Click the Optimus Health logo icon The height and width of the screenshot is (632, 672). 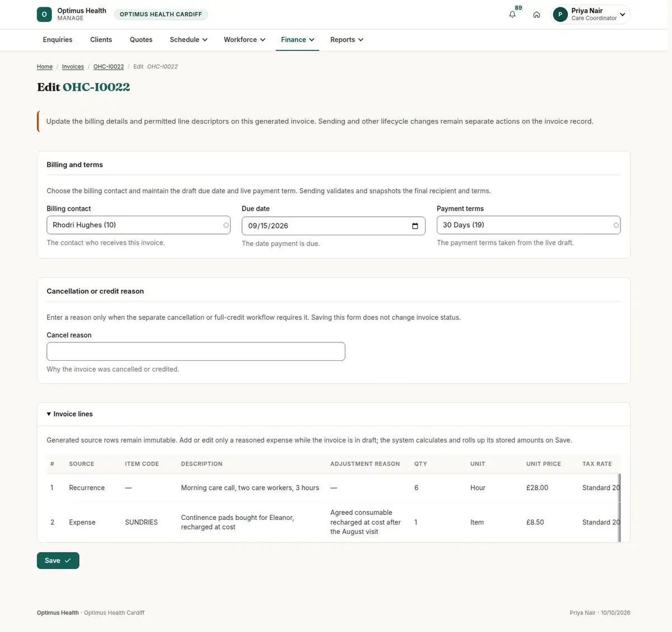tap(44, 15)
